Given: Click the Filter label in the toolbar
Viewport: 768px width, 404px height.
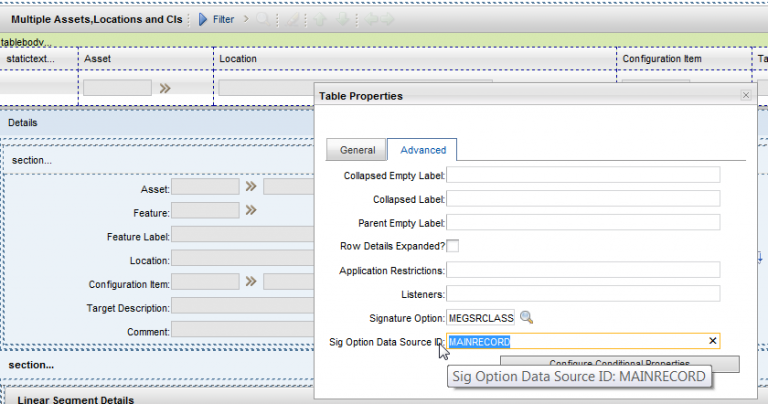Looking at the screenshot, I should coord(224,19).
